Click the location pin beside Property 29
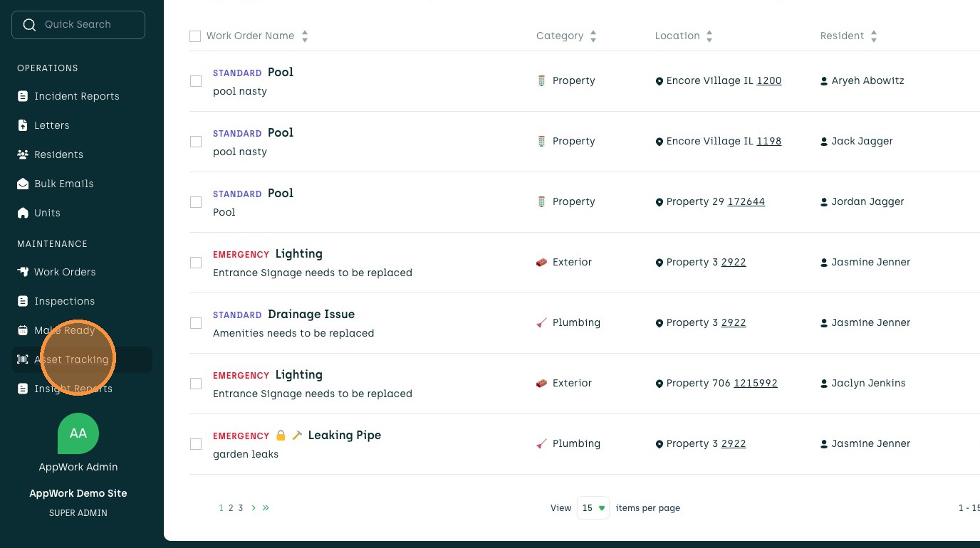 (660, 202)
